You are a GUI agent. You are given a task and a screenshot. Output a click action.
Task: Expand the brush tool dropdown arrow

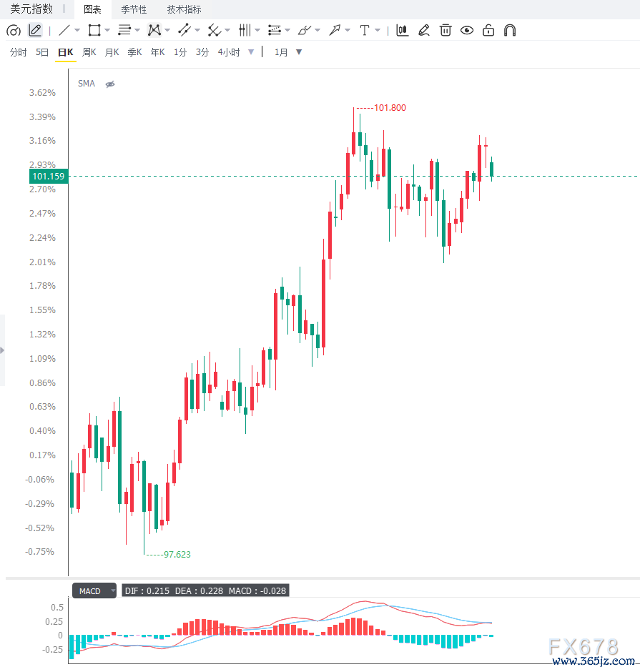[317, 31]
